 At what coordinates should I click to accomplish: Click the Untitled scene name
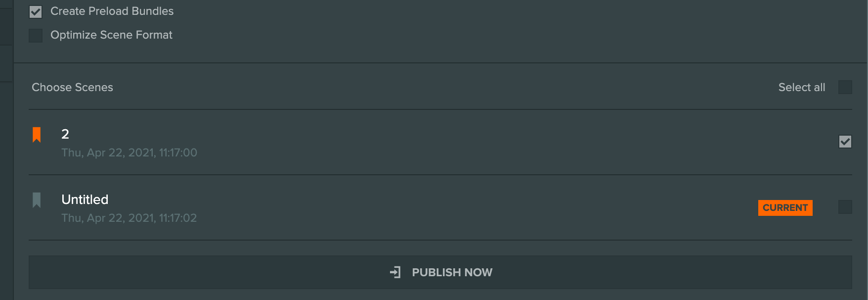pos(85,199)
